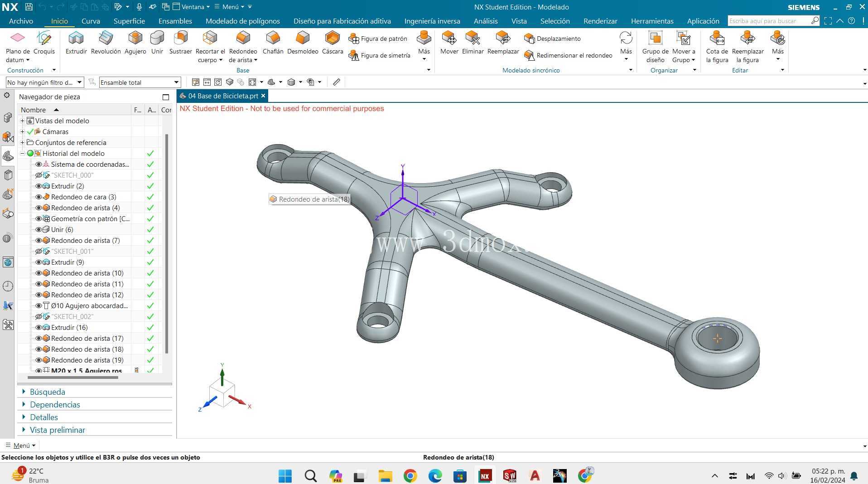868x484 pixels.
Task: Click the Reemplazar tool
Action: point(503,43)
